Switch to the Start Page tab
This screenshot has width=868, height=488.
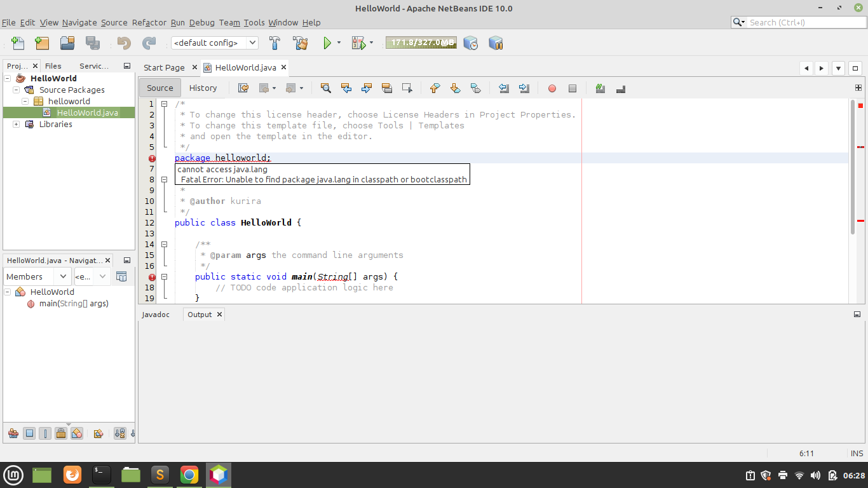point(164,67)
